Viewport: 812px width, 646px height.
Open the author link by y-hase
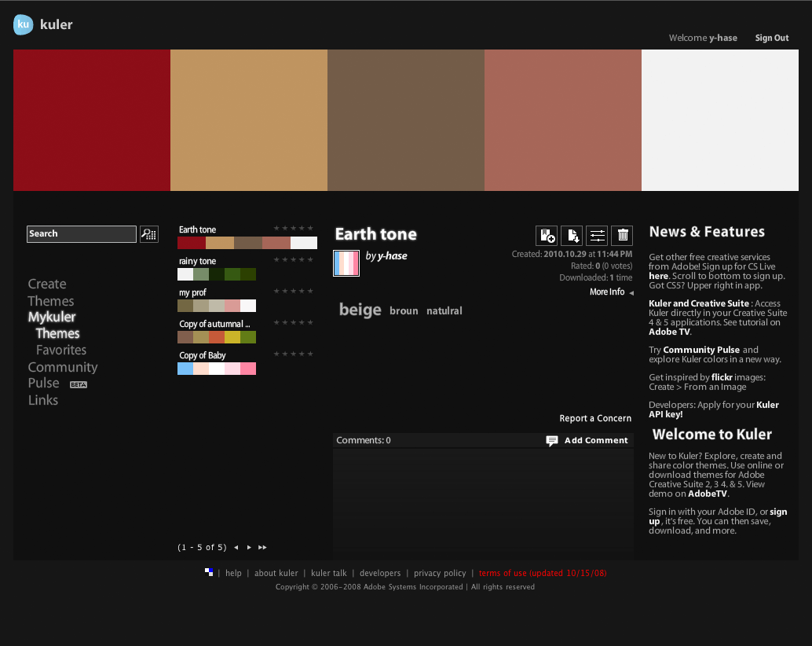point(386,256)
